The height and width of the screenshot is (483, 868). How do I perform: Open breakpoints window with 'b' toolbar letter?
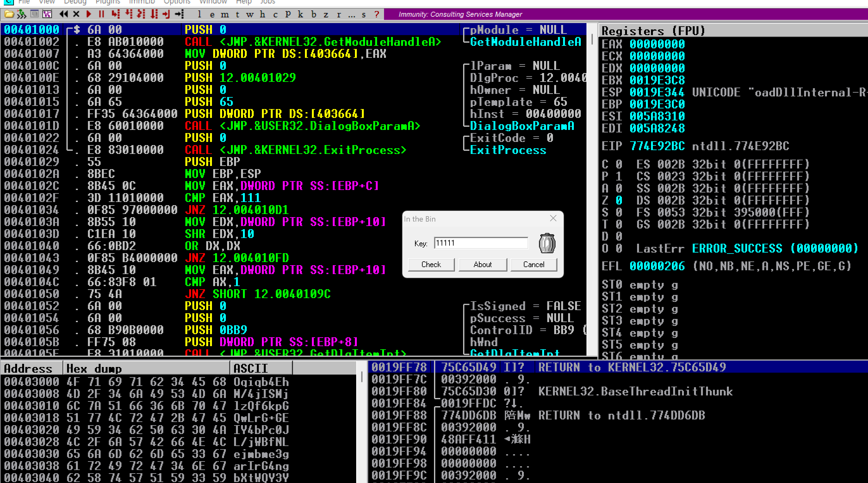click(x=314, y=15)
